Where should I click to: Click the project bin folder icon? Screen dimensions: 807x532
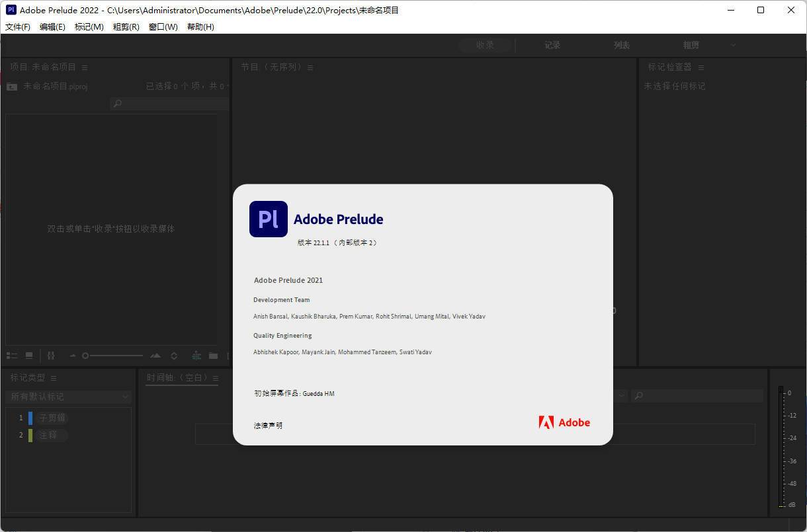tap(12, 86)
